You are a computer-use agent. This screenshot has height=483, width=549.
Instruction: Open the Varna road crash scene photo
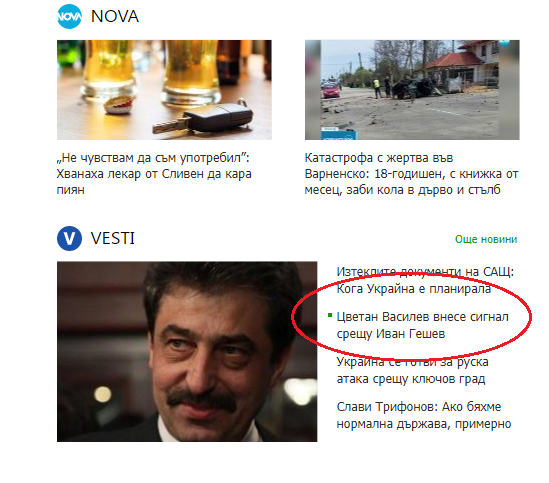point(412,90)
